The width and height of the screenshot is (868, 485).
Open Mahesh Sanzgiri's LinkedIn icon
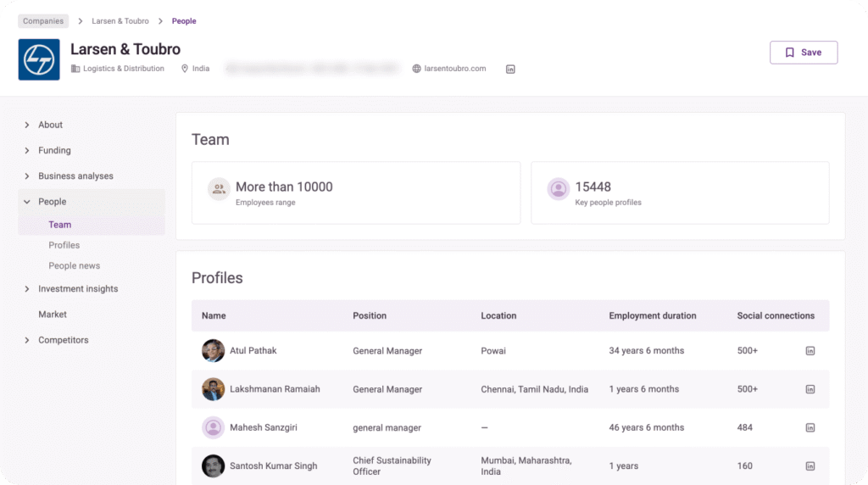[x=810, y=427]
